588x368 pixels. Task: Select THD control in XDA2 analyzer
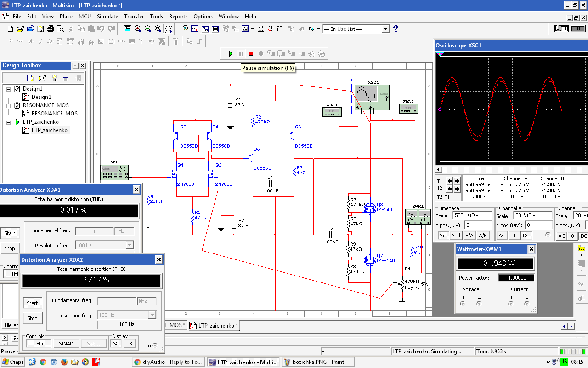tap(38, 344)
